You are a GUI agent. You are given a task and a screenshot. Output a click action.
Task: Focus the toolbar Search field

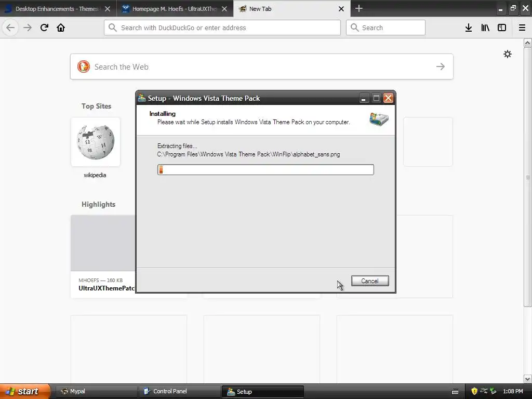386,28
